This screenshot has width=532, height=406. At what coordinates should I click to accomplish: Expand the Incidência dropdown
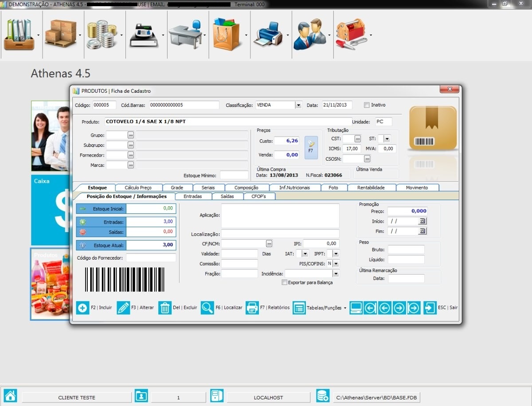click(336, 274)
